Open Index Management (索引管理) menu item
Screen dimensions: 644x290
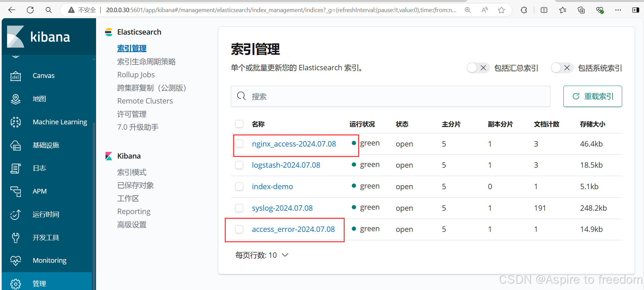[132, 48]
